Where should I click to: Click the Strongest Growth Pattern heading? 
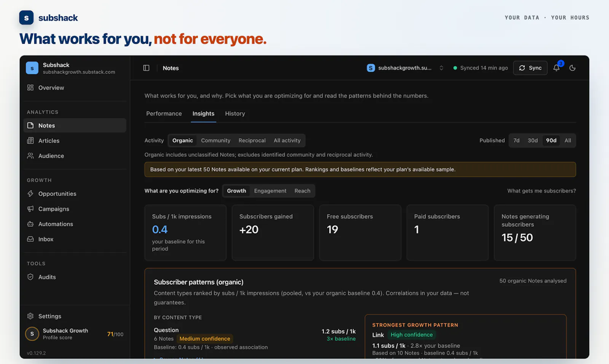coord(415,325)
